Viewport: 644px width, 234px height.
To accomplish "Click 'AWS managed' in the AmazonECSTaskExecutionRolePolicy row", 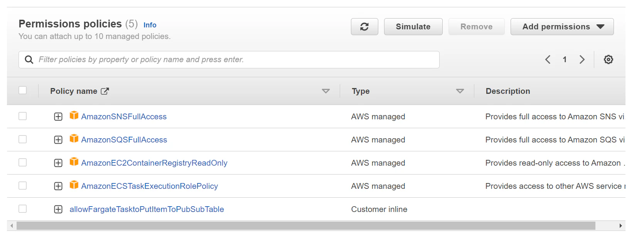I will click(x=378, y=186).
